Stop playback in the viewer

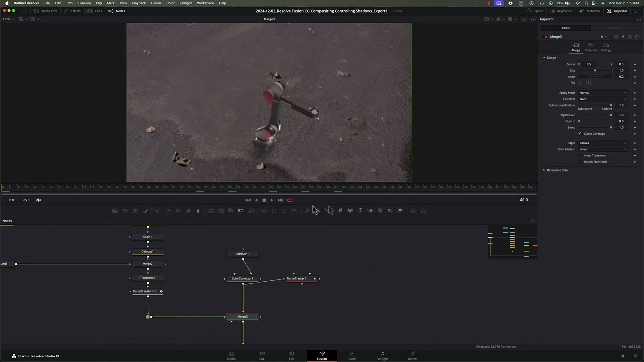[264, 200]
